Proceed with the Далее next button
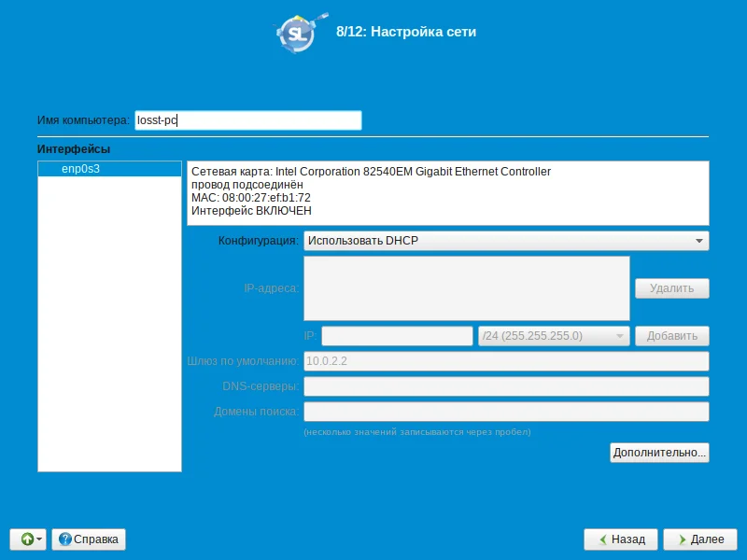 tap(699, 539)
